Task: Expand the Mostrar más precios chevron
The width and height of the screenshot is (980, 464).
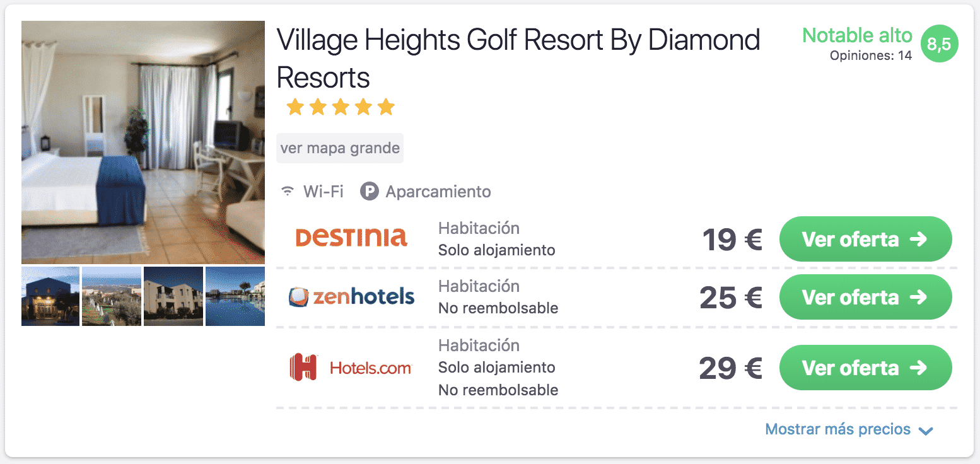Action: 925,431
